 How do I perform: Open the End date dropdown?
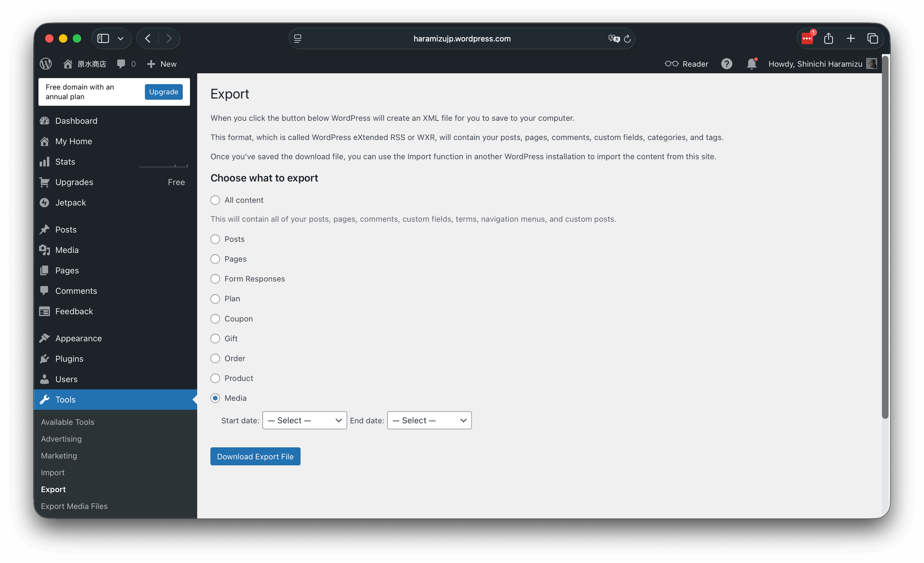coord(429,421)
